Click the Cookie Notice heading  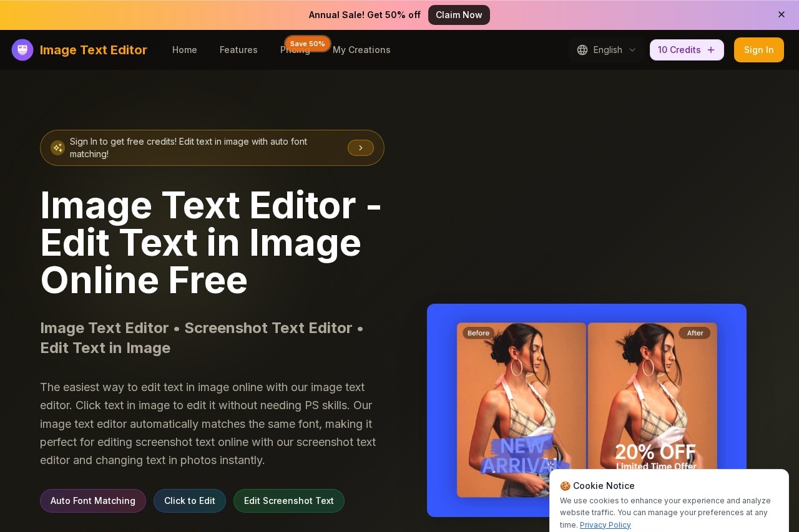coord(597,486)
